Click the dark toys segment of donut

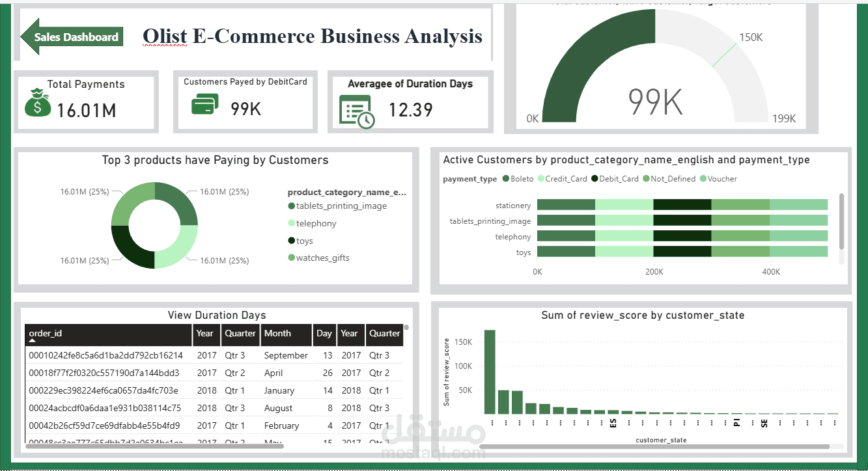pos(132,247)
